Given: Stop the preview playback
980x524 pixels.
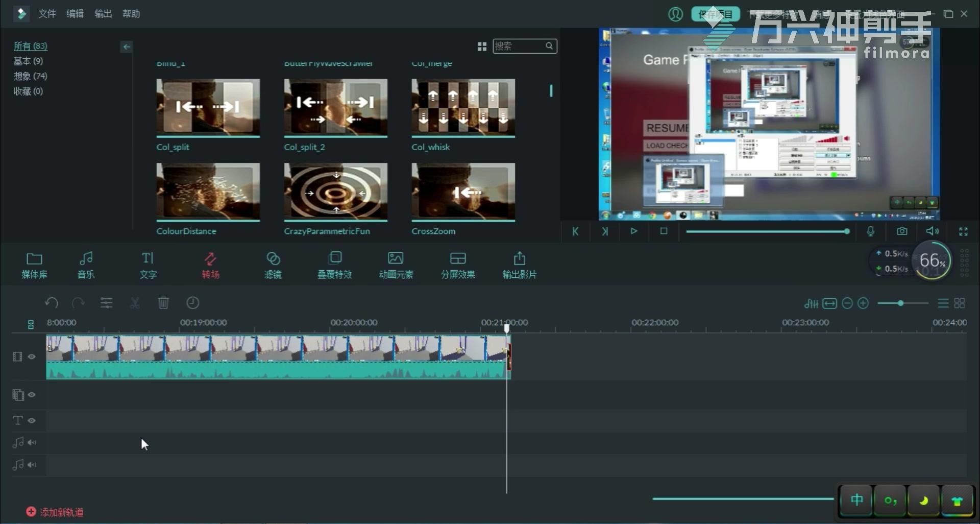Looking at the screenshot, I should (664, 231).
